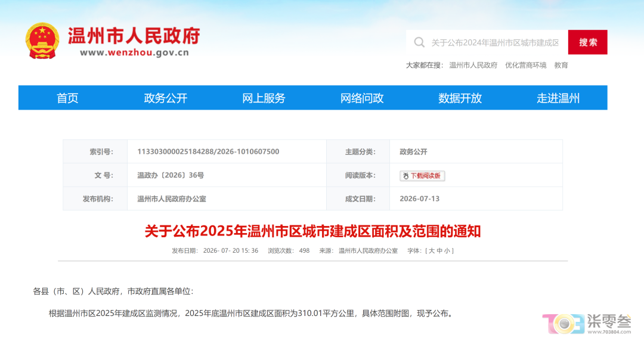
Task: Click the download icon in 下载阅读版
Action: click(406, 176)
